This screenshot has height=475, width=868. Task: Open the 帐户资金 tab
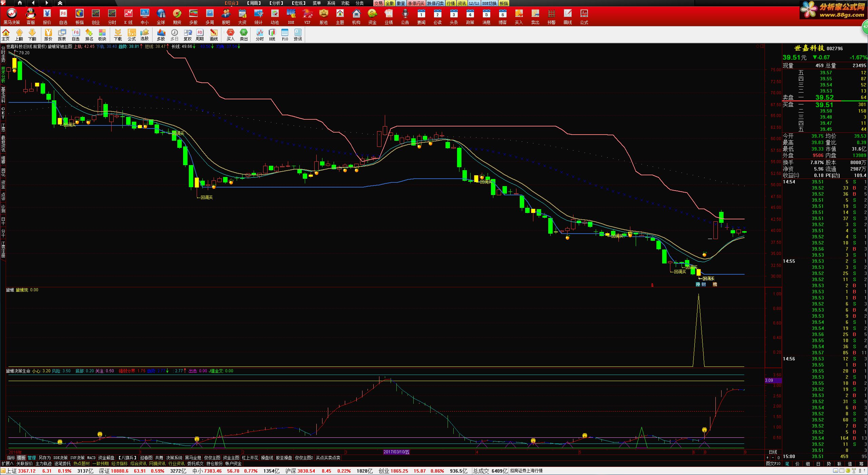pyautogui.click(x=233, y=463)
